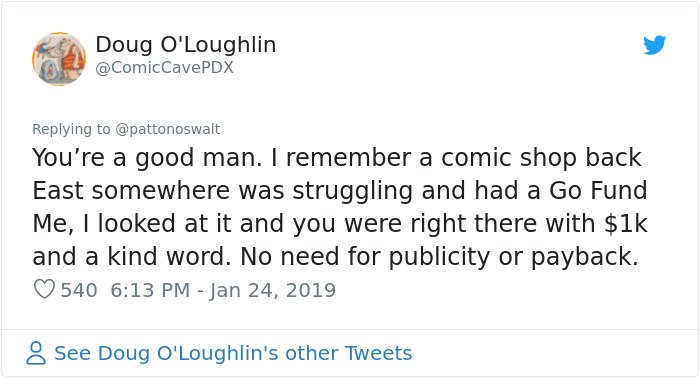Image resolution: width=700 pixels, height=378 pixels.
Task: Click 'No need for publicity or payback'
Action: (439, 257)
